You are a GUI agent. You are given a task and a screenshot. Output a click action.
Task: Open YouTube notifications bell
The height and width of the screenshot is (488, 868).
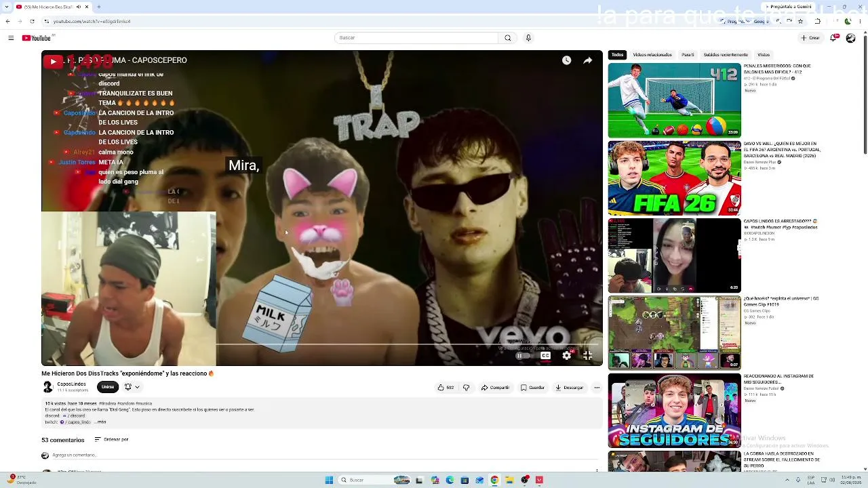pyautogui.click(x=833, y=38)
